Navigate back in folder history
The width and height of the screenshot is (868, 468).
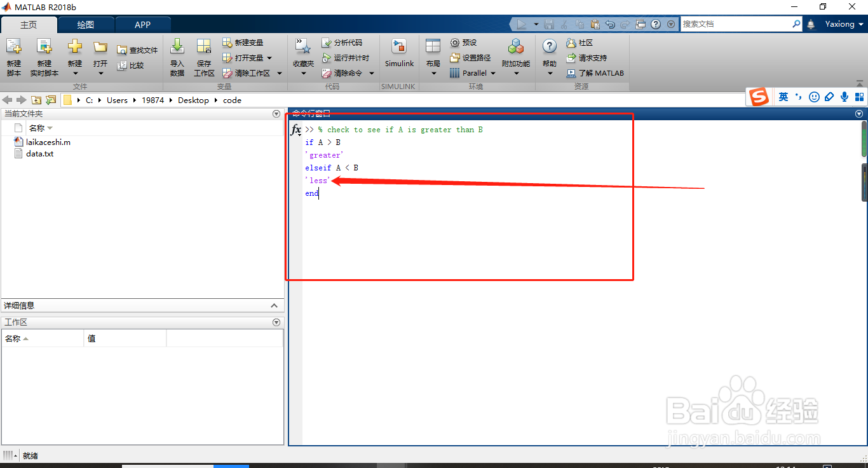point(8,100)
